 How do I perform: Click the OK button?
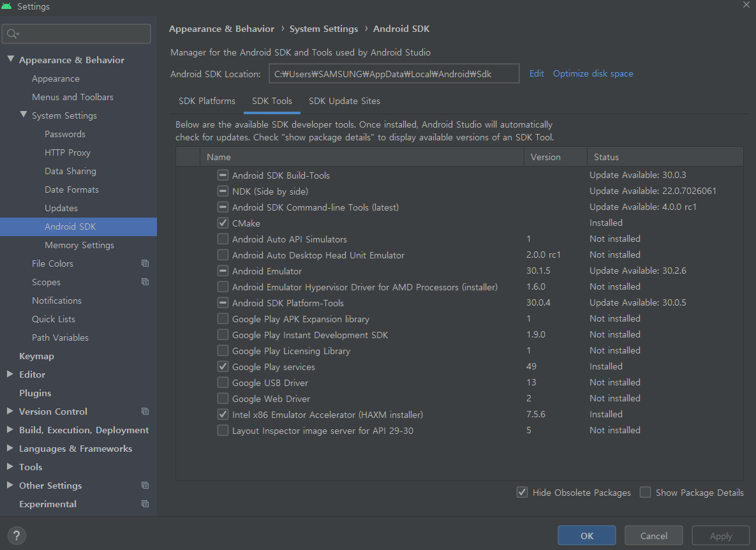[587, 535]
